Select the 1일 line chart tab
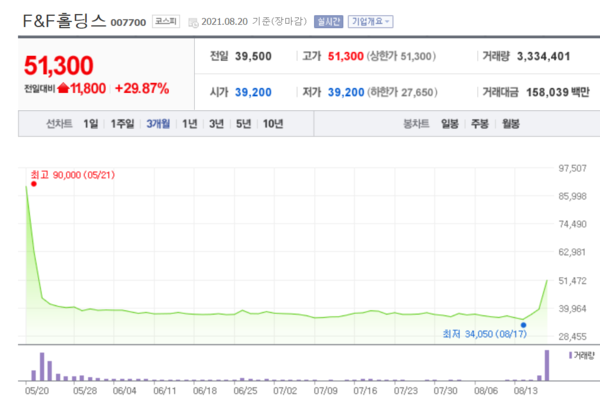The width and height of the screenshot is (600, 409). (x=91, y=124)
